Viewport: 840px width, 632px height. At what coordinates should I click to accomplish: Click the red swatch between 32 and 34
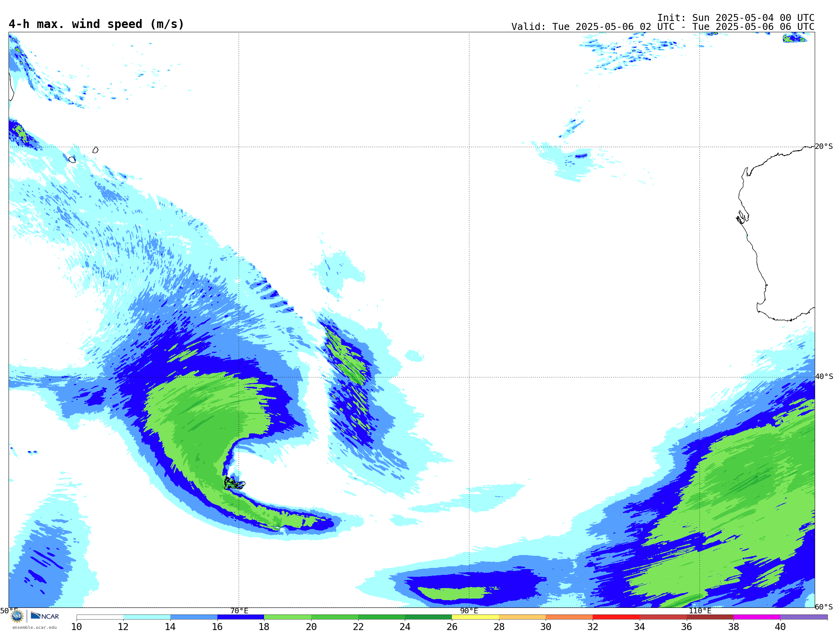pos(616,617)
